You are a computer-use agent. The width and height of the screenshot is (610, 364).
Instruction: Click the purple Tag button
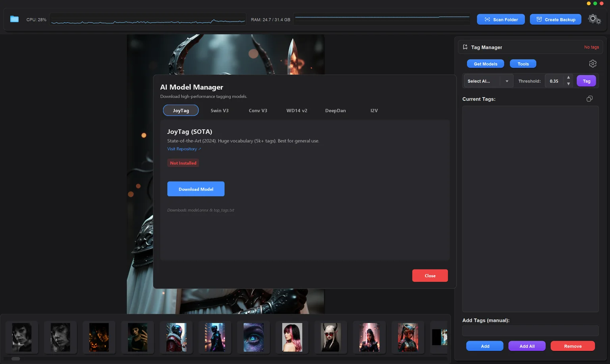586,81
